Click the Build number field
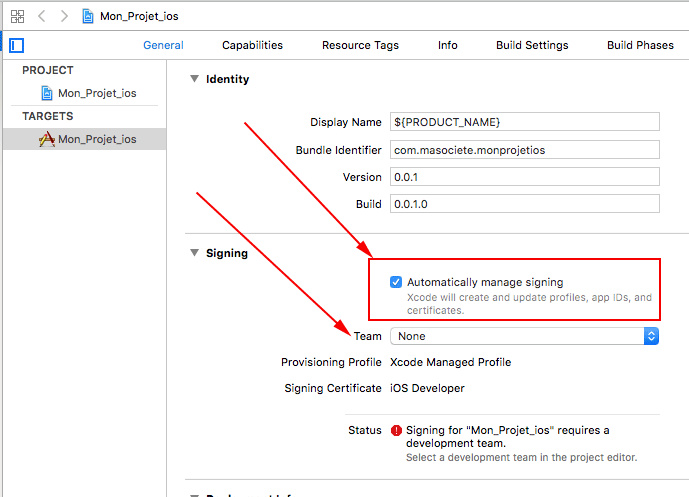689x497 pixels. (525, 204)
